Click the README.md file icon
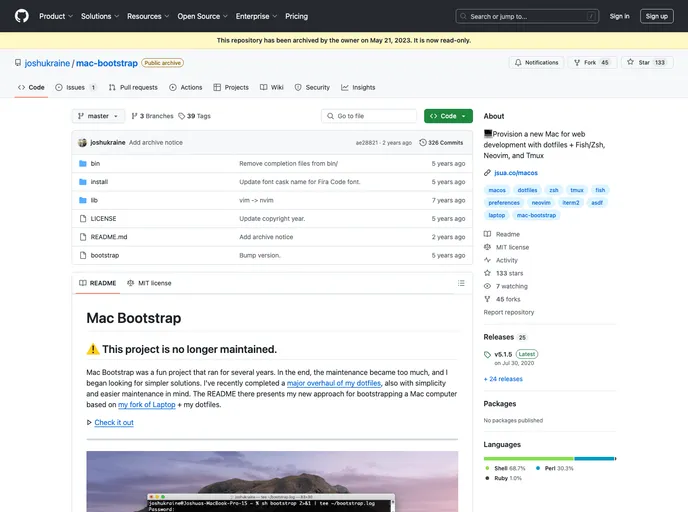Image resolution: width=688 pixels, height=512 pixels. (83, 237)
